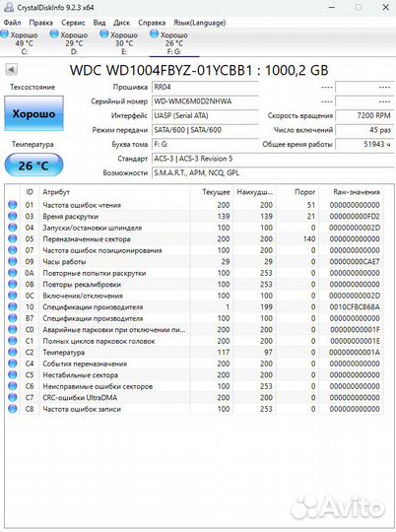Click rotation speed field 7200 RPM
The image size is (396, 532).
coord(364,115)
